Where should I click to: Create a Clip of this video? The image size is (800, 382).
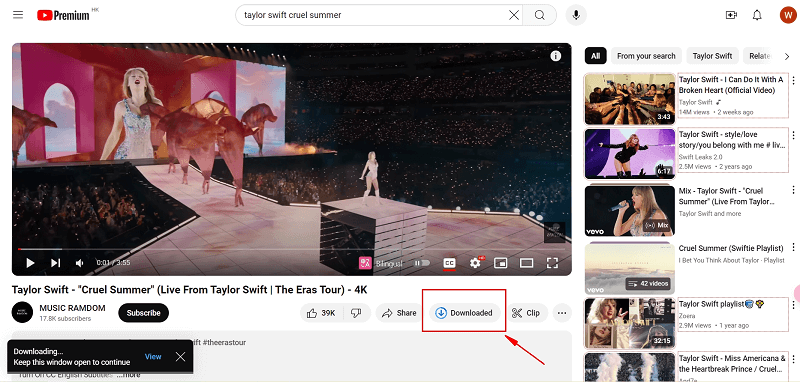[527, 313]
